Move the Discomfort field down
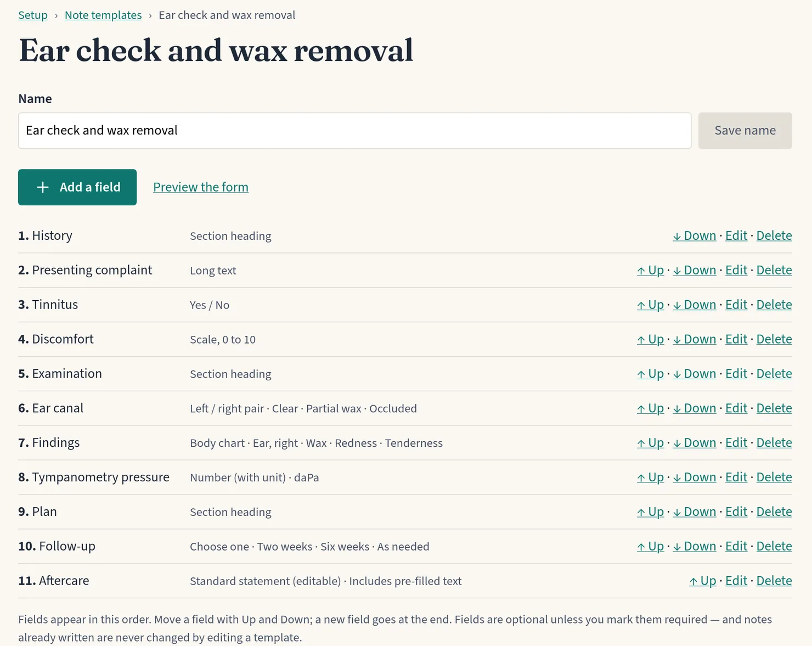This screenshot has width=812, height=646. (x=695, y=339)
